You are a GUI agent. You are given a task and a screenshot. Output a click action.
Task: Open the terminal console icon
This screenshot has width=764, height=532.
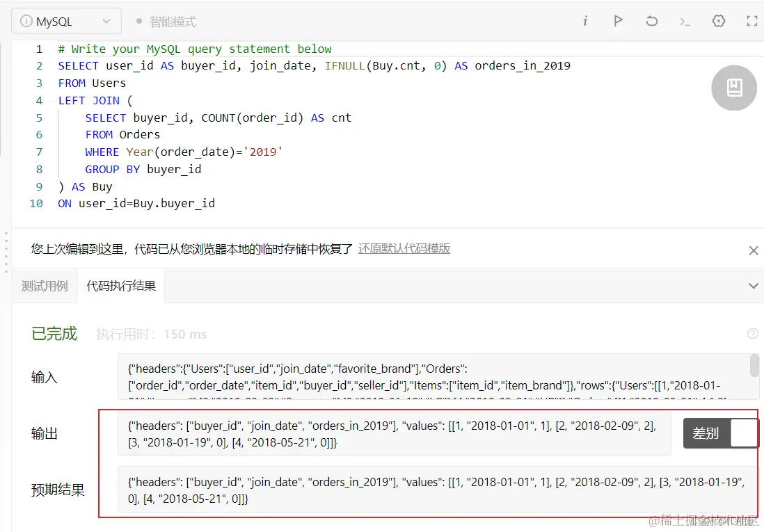coord(685,22)
